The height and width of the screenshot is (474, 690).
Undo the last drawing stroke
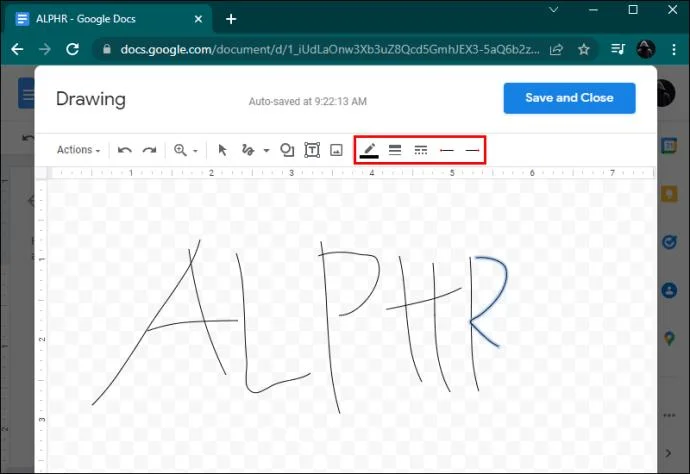[x=125, y=150]
